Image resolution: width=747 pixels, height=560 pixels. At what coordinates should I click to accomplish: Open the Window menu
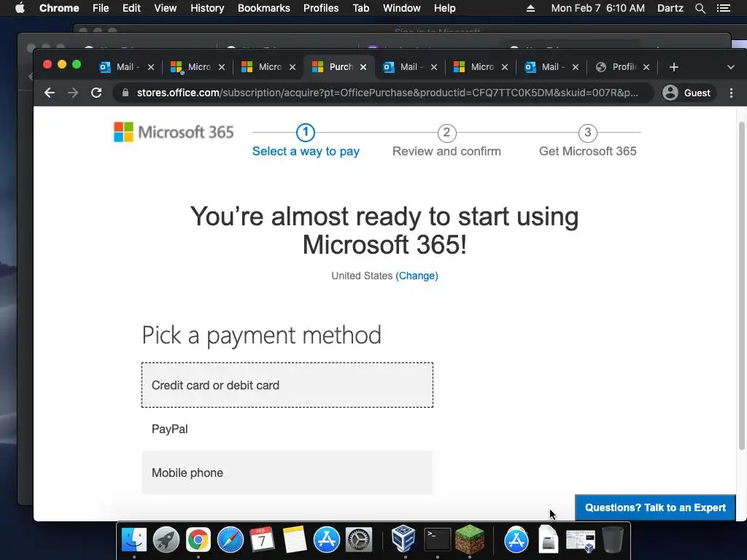tap(402, 8)
